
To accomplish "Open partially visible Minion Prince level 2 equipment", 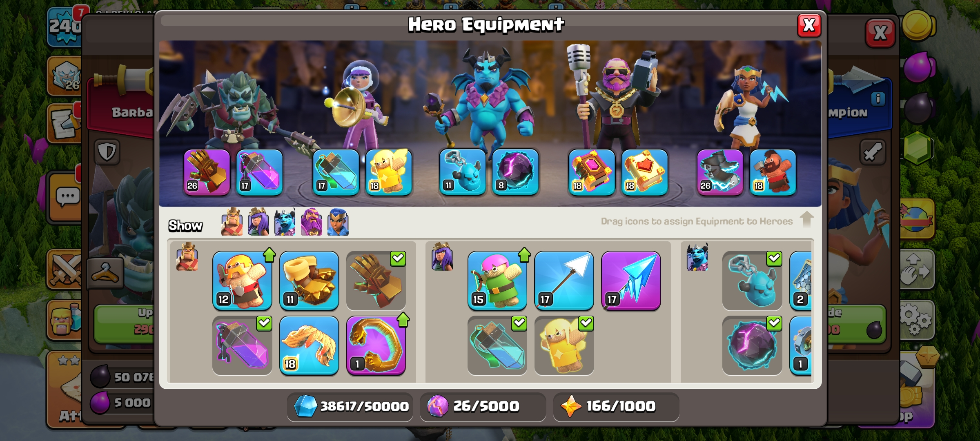I will pyautogui.click(x=801, y=281).
